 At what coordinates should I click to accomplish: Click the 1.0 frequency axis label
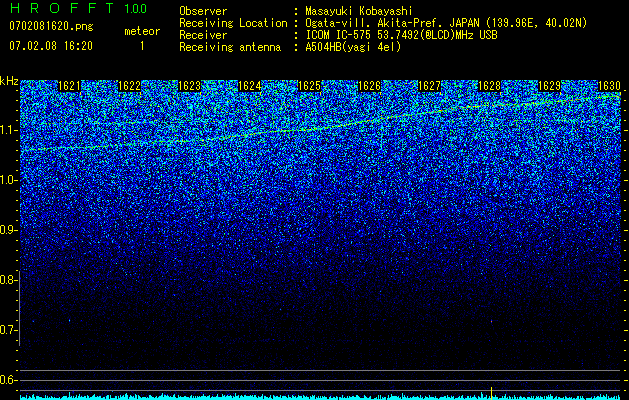7,180
